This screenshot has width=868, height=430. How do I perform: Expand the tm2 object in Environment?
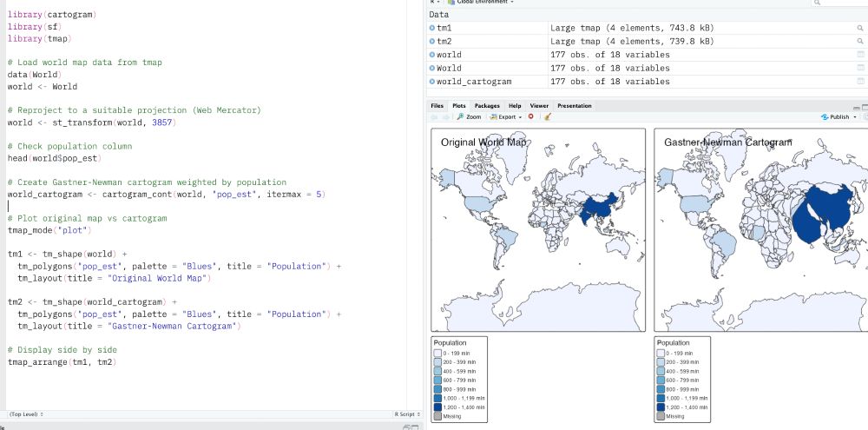[431, 41]
